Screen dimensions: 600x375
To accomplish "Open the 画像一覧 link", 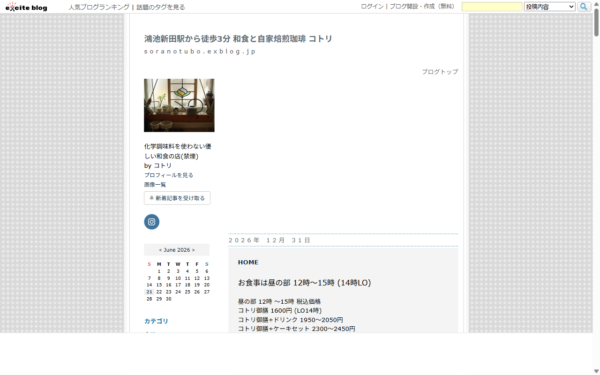I will 155,184.
